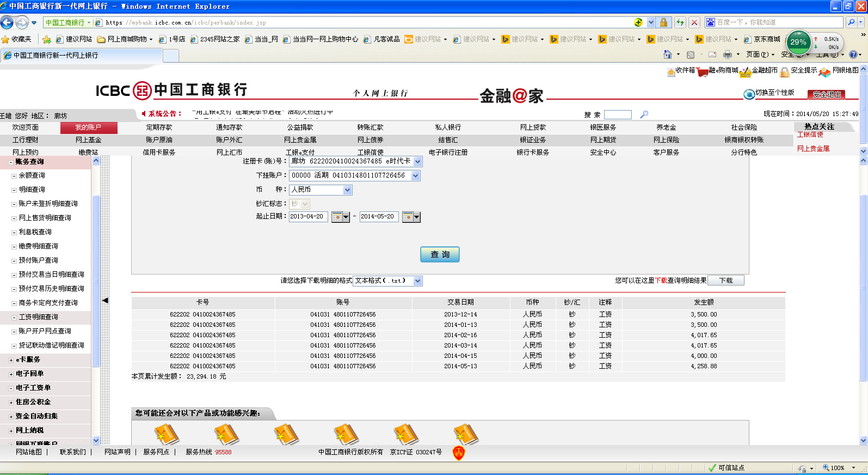
Task: Click the 查询 query button
Action: tap(440, 254)
